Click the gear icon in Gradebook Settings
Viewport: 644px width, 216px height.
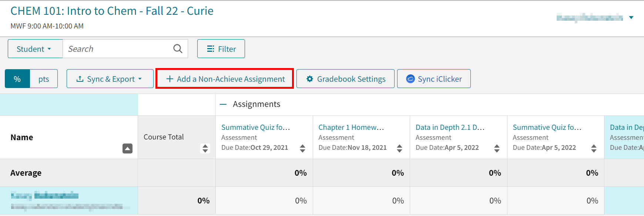point(310,78)
